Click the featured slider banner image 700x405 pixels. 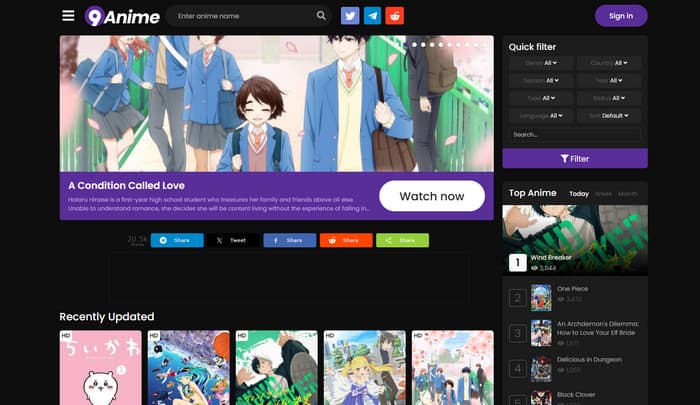pyautogui.click(x=276, y=104)
